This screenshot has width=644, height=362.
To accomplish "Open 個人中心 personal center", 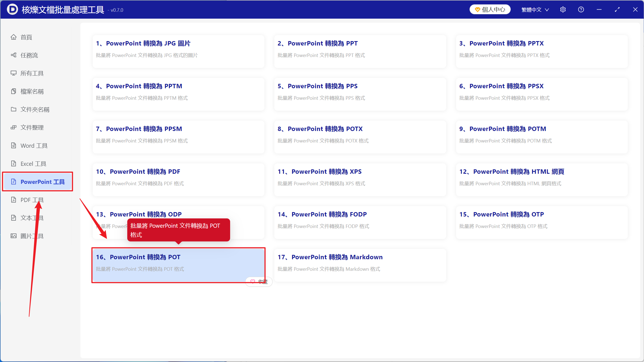I will [x=490, y=10].
